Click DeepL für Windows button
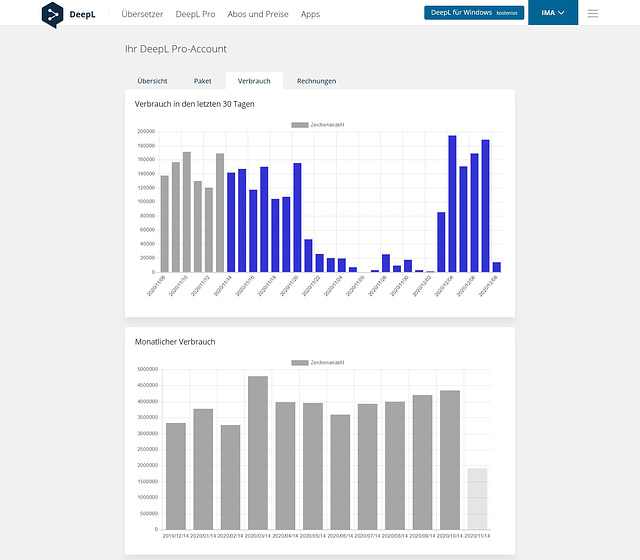The width and height of the screenshot is (640, 560). pos(474,13)
